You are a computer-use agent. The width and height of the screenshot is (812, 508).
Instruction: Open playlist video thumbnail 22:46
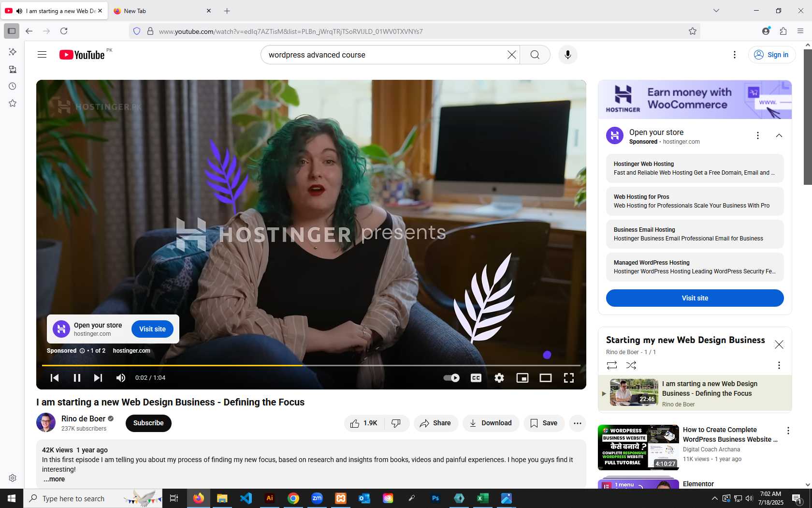click(x=634, y=392)
